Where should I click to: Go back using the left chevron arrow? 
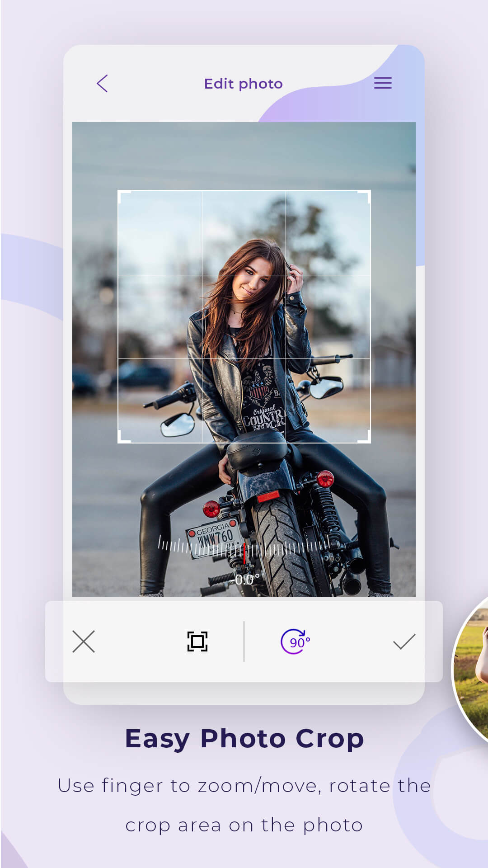[102, 84]
